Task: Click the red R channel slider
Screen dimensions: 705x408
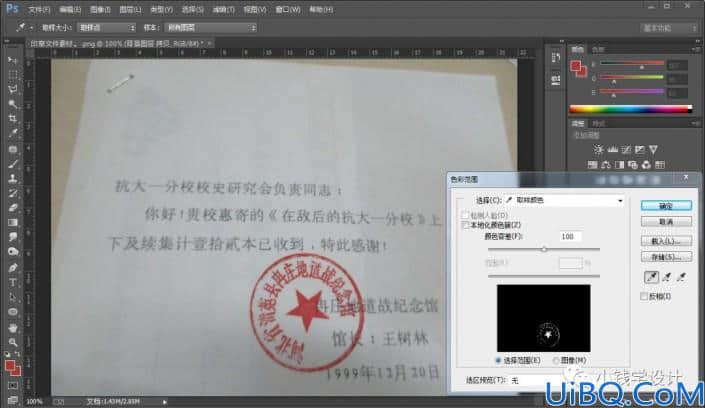Action: point(632,64)
